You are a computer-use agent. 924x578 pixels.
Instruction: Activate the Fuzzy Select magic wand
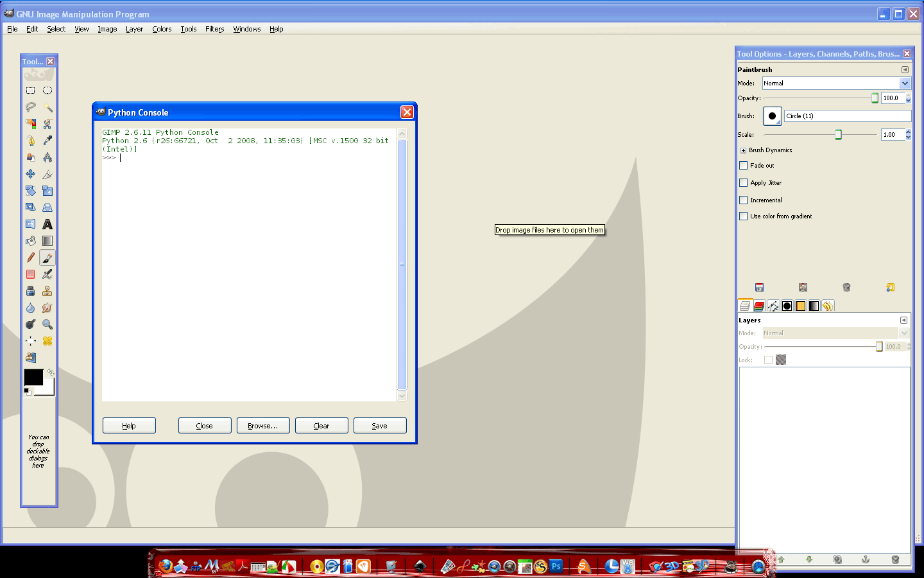(47, 107)
